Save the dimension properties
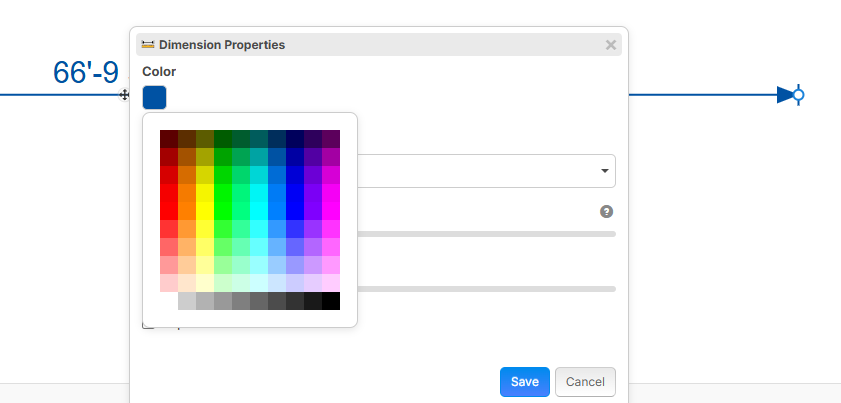Image resolution: width=841 pixels, height=403 pixels. pyautogui.click(x=524, y=382)
